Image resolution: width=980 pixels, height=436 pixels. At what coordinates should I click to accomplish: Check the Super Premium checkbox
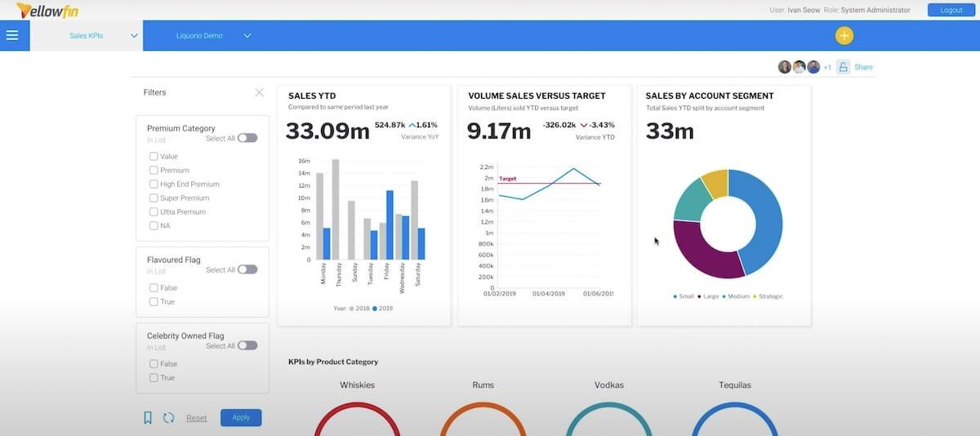click(x=154, y=198)
